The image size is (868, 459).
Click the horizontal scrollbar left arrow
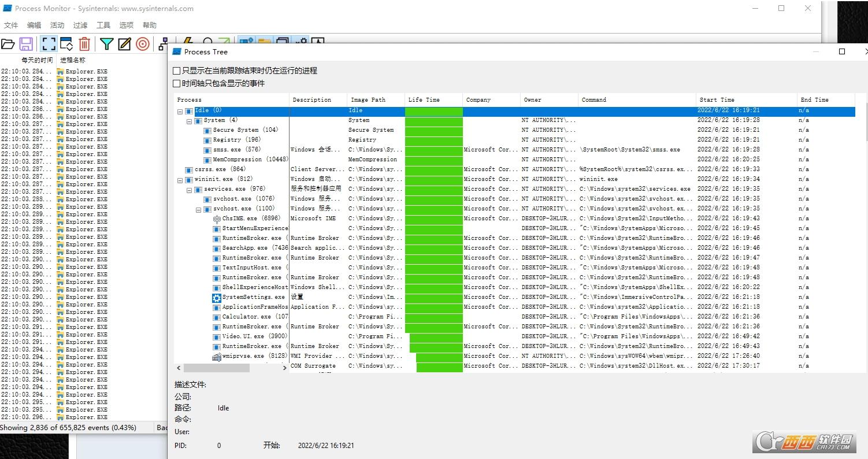click(x=179, y=368)
